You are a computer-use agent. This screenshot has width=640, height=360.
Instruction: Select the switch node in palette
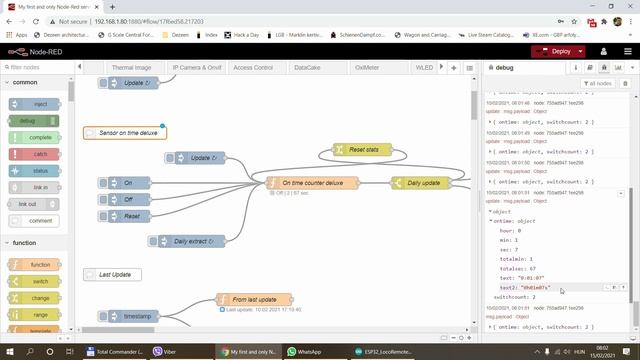click(x=34, y=282)
